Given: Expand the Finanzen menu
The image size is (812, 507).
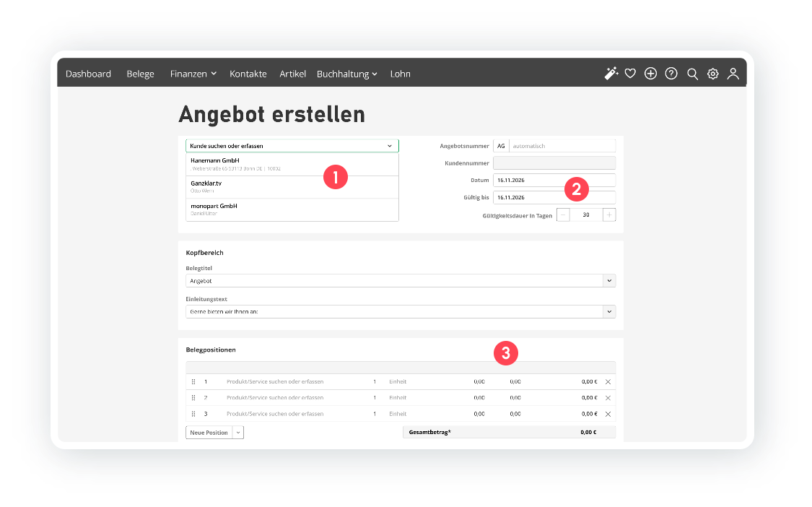Looking at the screenshot, I should pyautogui.click(x=193, y=74).
